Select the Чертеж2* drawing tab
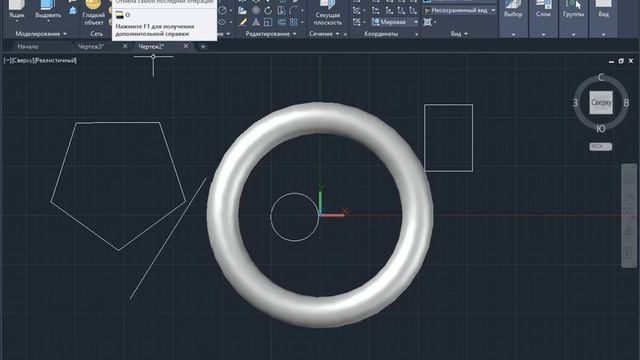This screenshot has height=360, width=640. (x=151, y=47)
